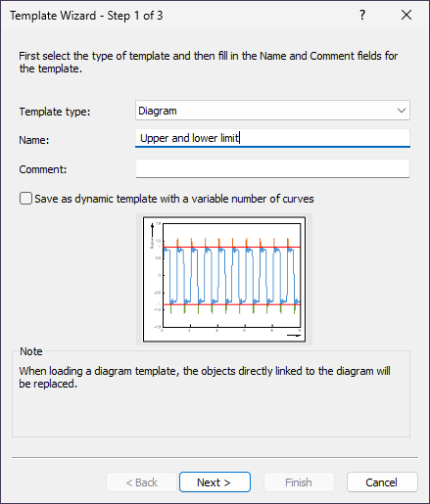Image resolution: width=430 pixels, height=504 pixels.
Task: Click the grayed-out Finish button
Action: 299,481
